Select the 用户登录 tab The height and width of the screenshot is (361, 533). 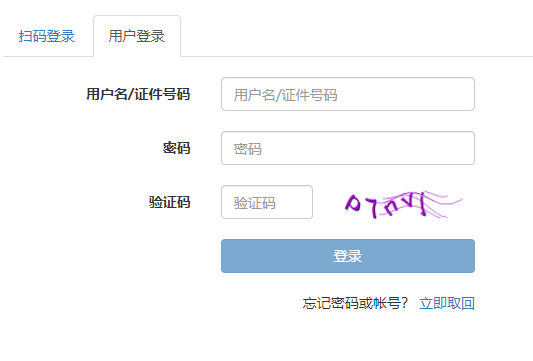(x=137, y=36)
